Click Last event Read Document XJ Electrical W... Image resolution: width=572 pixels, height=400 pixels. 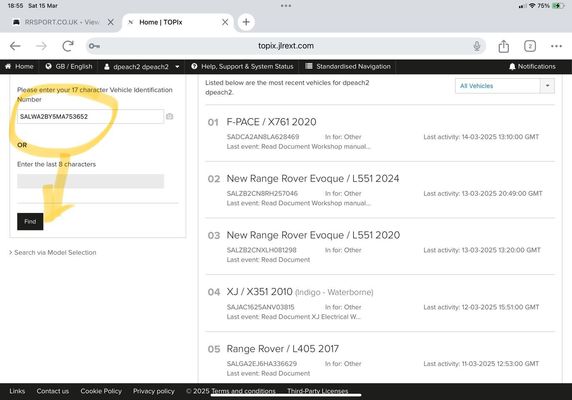294,316
